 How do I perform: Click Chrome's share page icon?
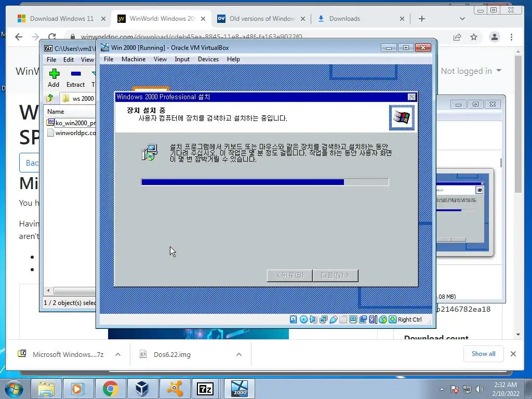point(457,37)
